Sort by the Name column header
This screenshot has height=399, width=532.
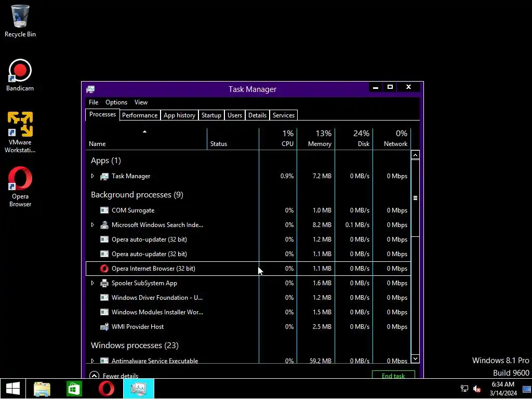pyautogui.click(x=146, y=139)
